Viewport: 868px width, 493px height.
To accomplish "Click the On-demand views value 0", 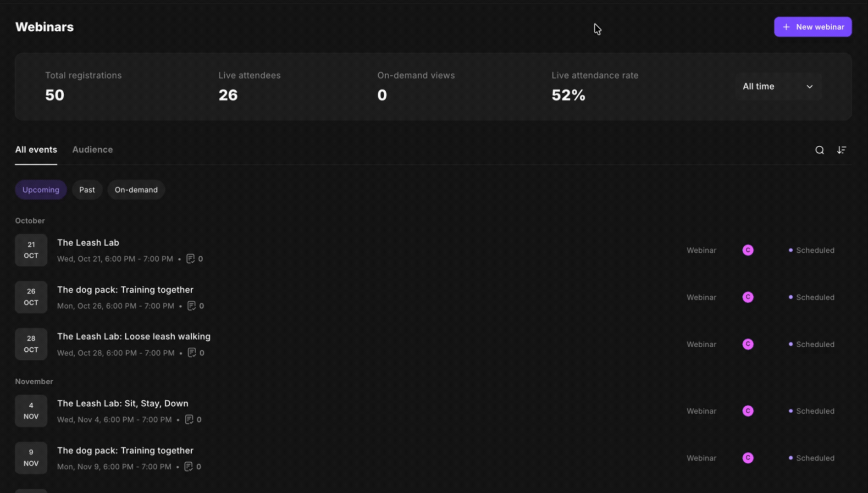I will (x=382, y=95).
